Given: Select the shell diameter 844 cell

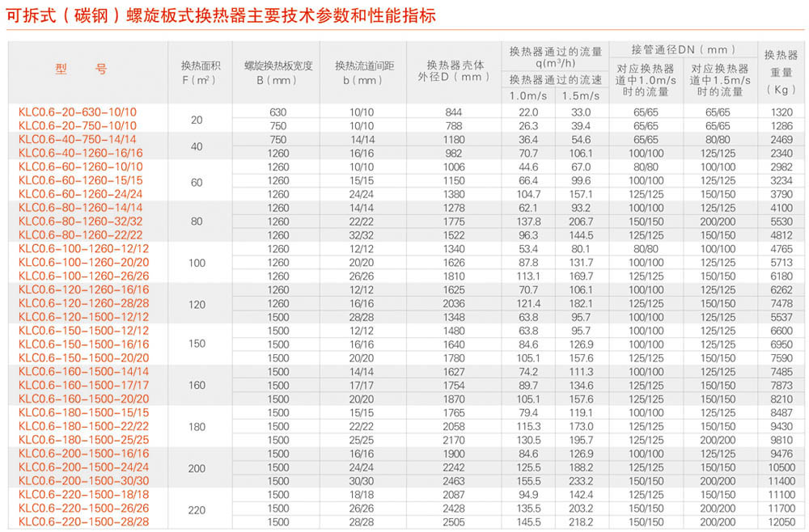Looking at the screenshot, I should pos(454,112).
